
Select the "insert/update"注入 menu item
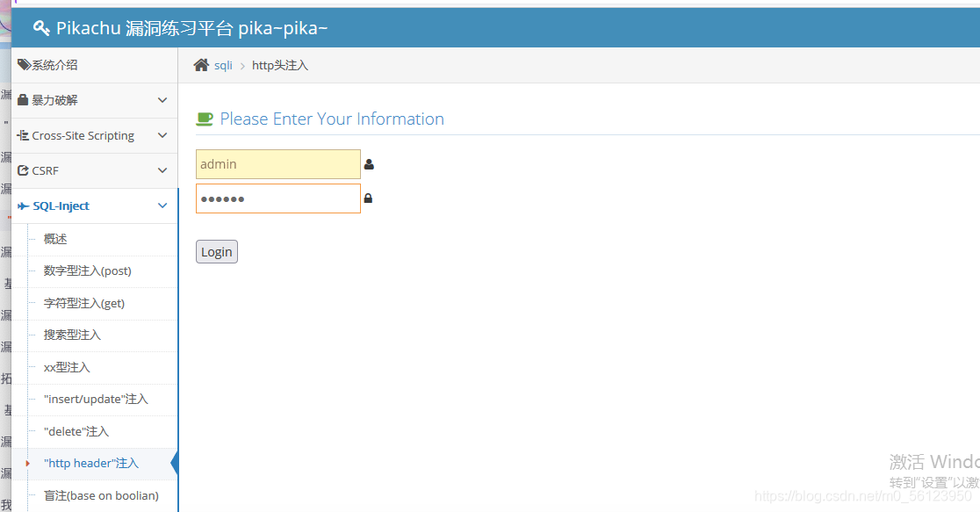(x=96, y=399)
